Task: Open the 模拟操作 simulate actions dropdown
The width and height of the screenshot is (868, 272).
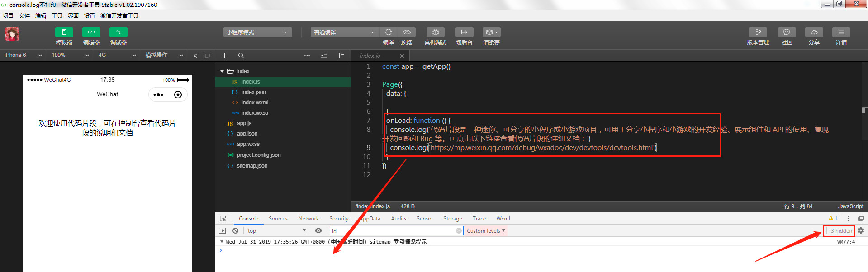Action: click(x=164, y=55)
